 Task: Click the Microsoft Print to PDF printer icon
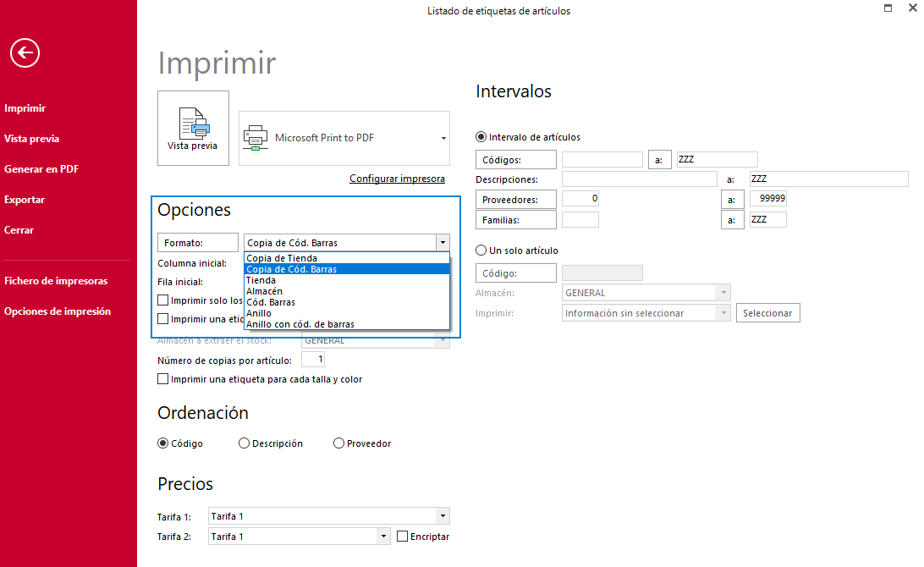(x=256, y=138)
